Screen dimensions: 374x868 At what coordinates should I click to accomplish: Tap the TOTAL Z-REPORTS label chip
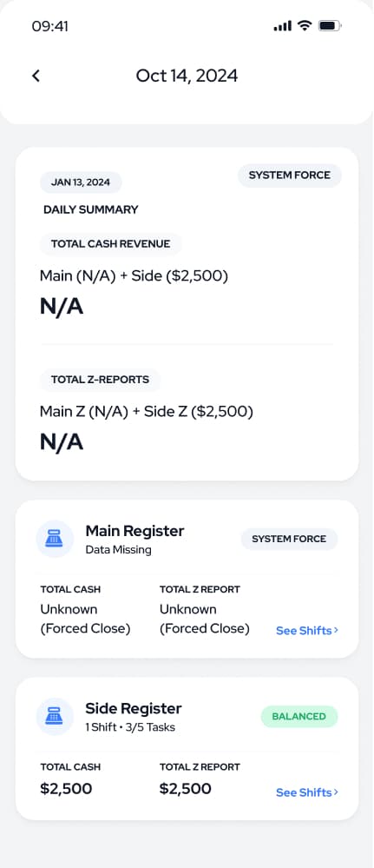[100, 380]
